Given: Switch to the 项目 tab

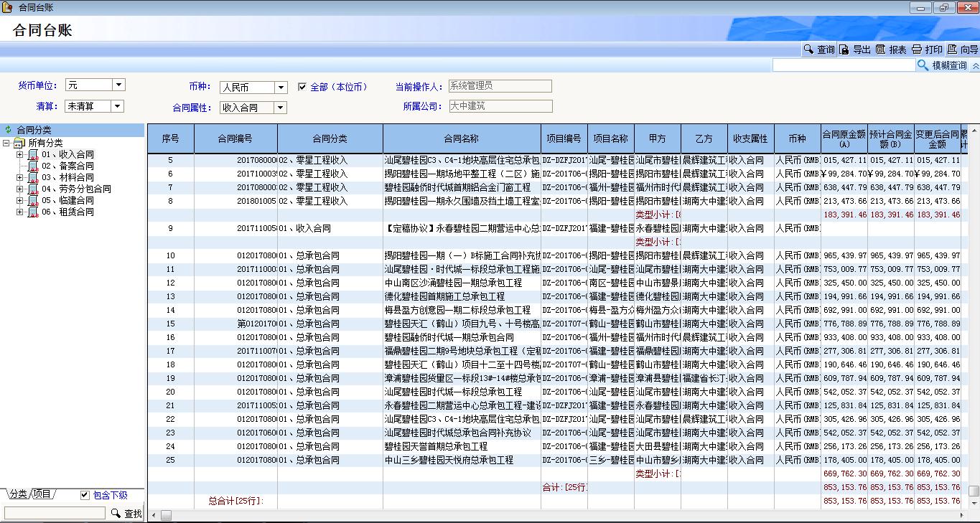Looking at the screenshot, I should click(42, 494).
